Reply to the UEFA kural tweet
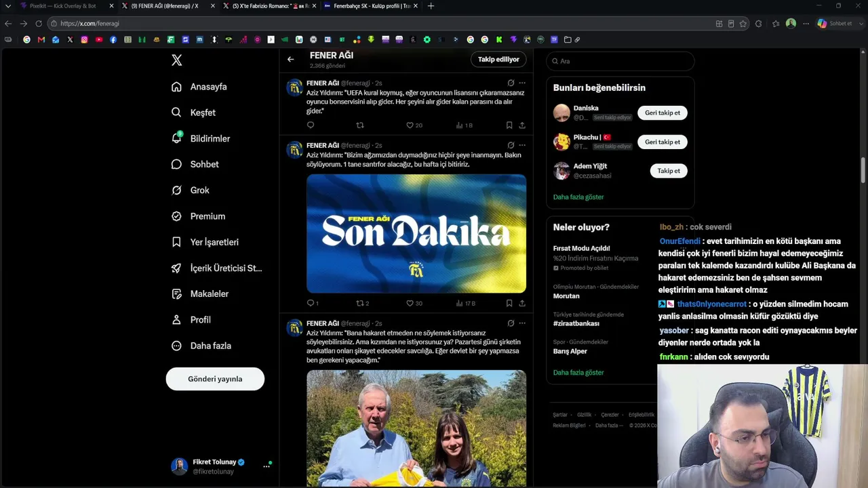 click(311, 125)
